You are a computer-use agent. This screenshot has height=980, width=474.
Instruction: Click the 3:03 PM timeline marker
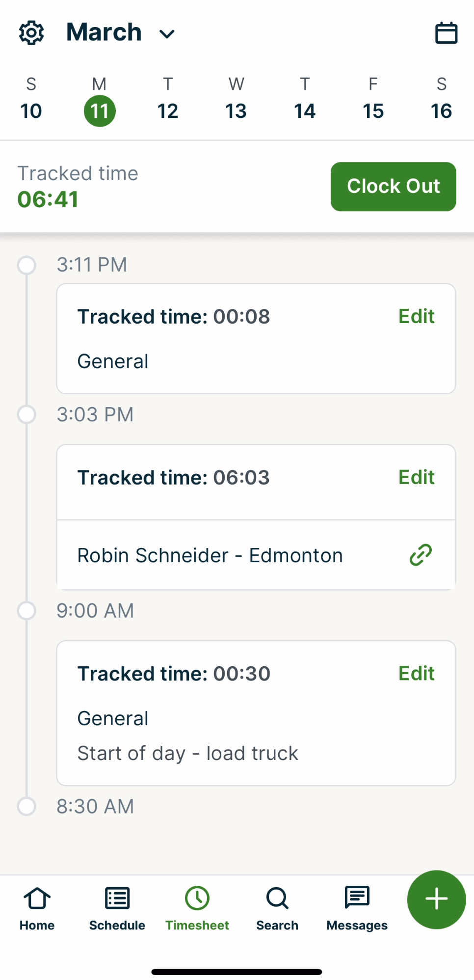tap(26, 414)
